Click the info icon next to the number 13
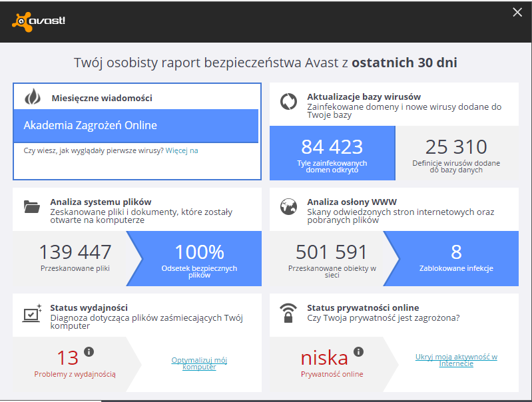 pyautogui.click(x=89, y=351)
